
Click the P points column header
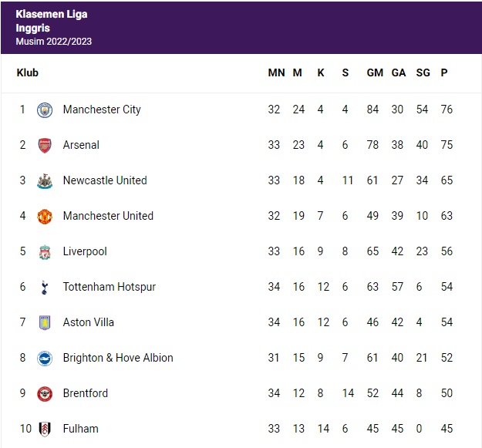(x=444, y=72)
